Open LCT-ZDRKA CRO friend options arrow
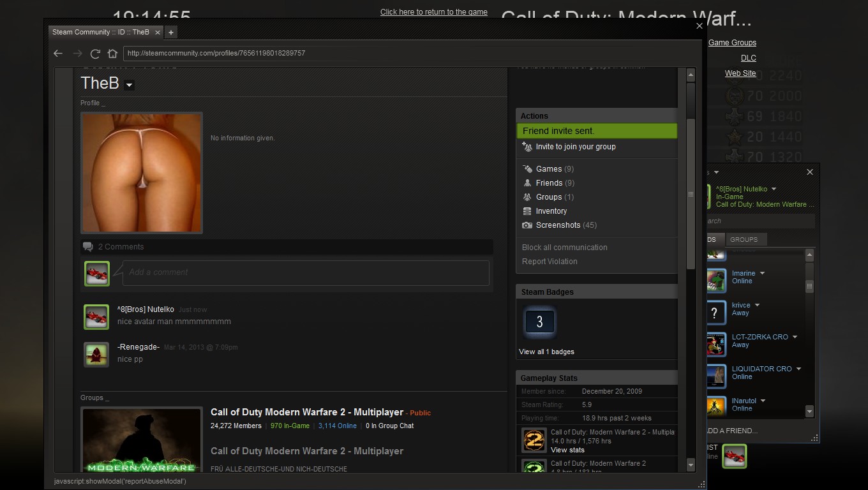The width and height of the screenshot is (868, 490). click(x=795, y=337)
